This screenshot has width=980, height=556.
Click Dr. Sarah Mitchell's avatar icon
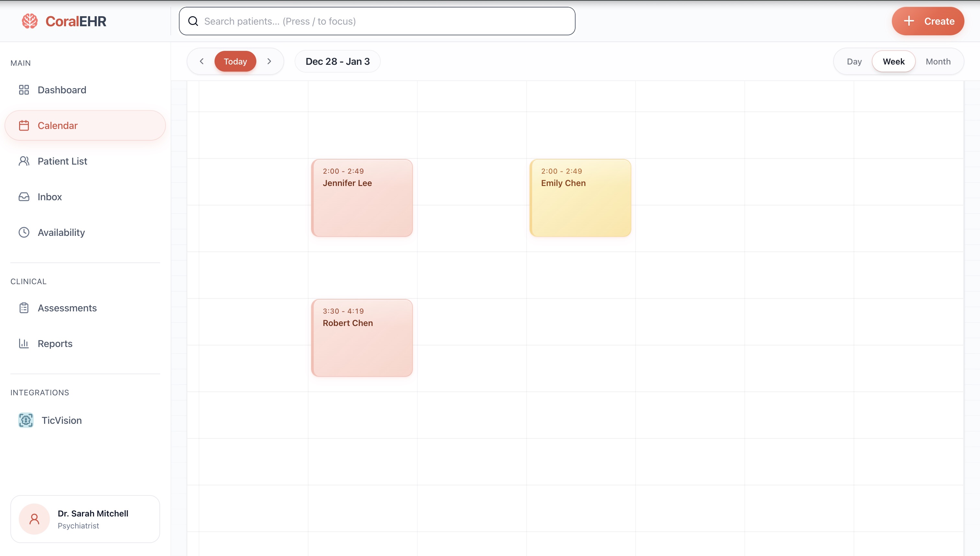pos(34,519)
